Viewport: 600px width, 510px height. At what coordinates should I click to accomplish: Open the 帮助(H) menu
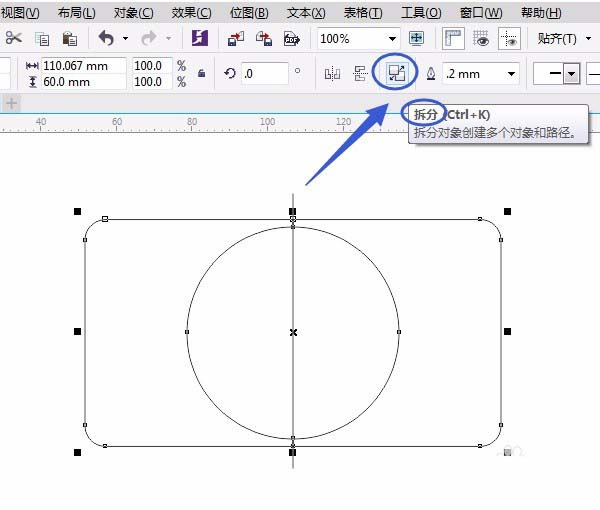[541, 13]
